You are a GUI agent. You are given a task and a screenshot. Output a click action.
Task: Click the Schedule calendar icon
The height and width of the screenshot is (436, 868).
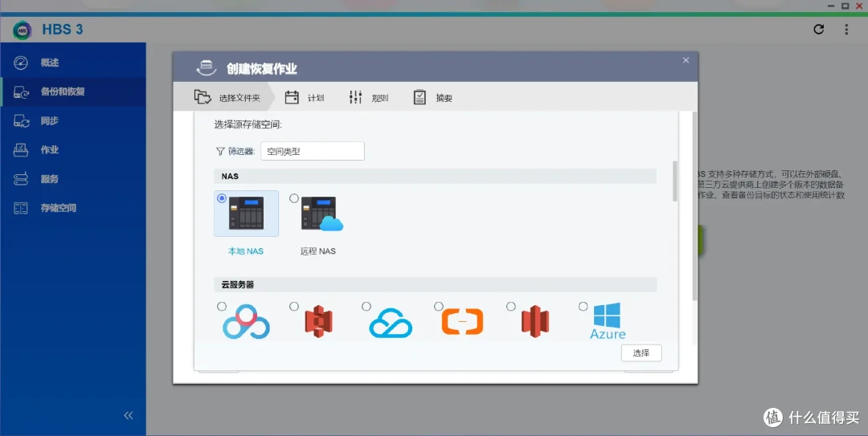coord(292,97)
